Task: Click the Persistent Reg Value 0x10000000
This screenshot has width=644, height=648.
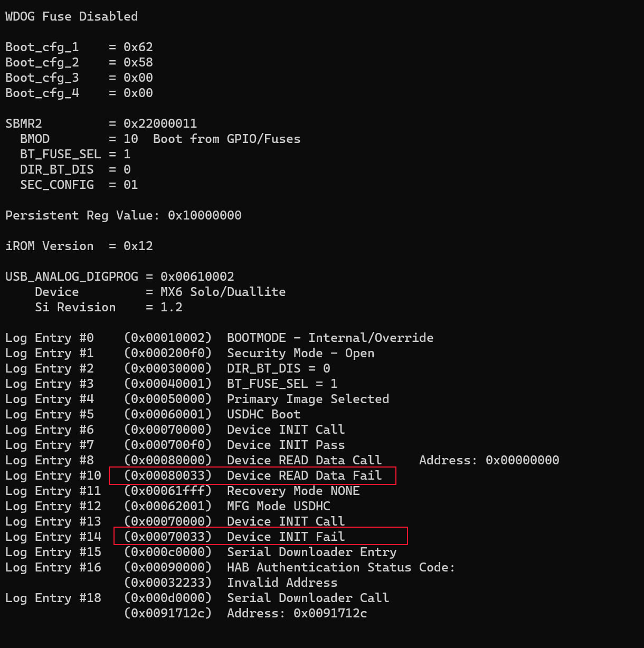Action: click(x=204, y=215)
